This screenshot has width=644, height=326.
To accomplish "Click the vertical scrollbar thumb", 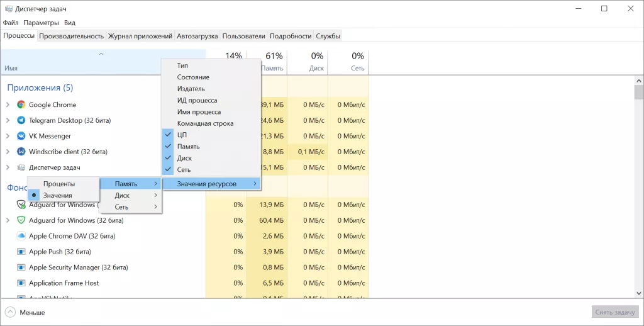I will click(638, 93).
